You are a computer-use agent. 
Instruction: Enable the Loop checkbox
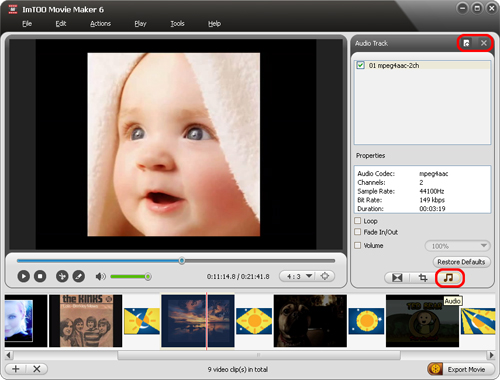click(x=358, y=221)
